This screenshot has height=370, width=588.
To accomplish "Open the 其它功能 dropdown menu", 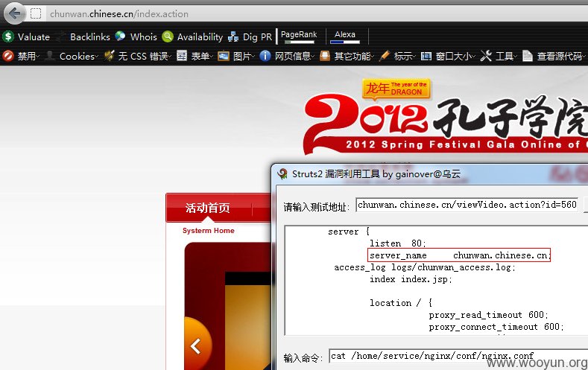I will pyautogui.click(x=354, y=56).
